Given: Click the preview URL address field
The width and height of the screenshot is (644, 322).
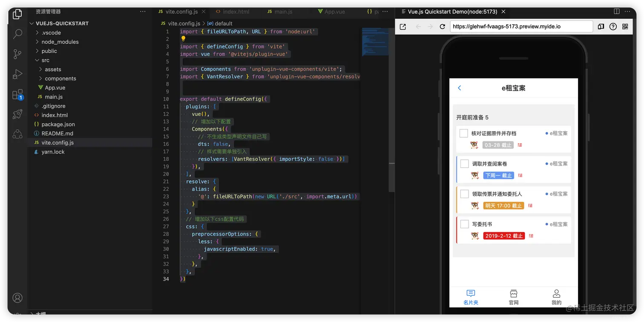Looking at the screenshot, I should pyautogui.click(x=521, y=26).
